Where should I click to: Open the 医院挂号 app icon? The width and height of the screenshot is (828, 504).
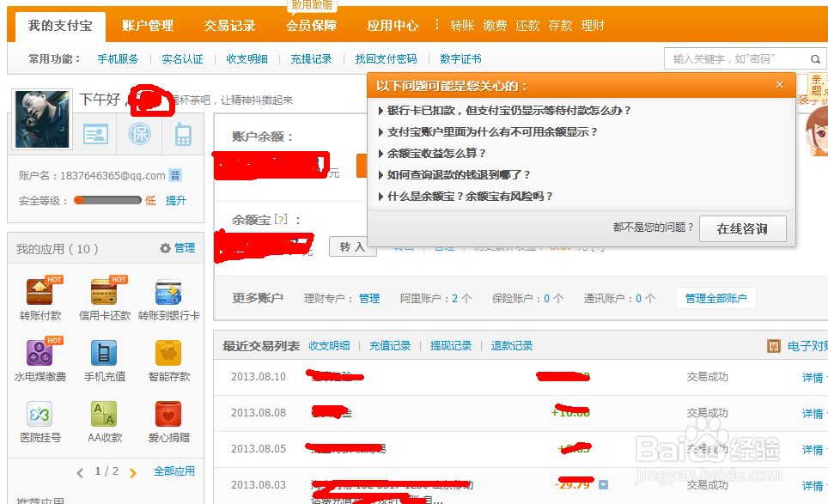(40, 414)
